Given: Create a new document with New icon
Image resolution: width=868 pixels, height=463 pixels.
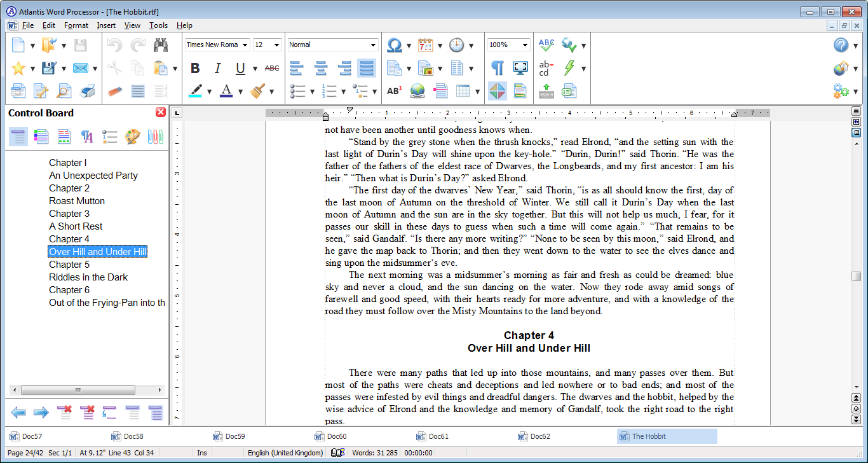Looking at the screenshot, I should coord(18,45).
